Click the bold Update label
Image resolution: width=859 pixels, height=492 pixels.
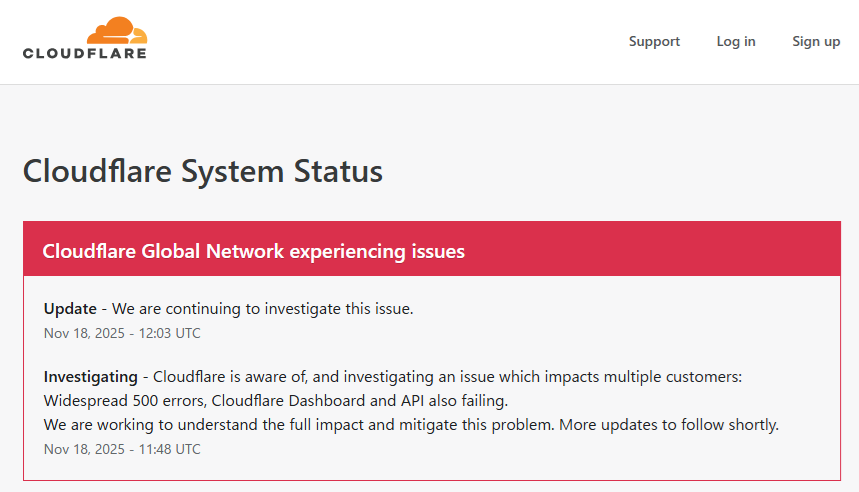click(x=70, y=309)
